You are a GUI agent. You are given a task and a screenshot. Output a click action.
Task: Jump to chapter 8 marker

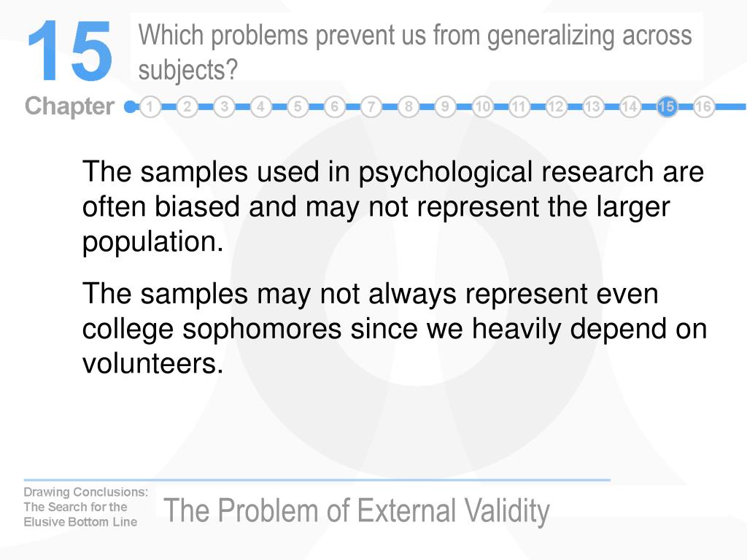(409, 106)
